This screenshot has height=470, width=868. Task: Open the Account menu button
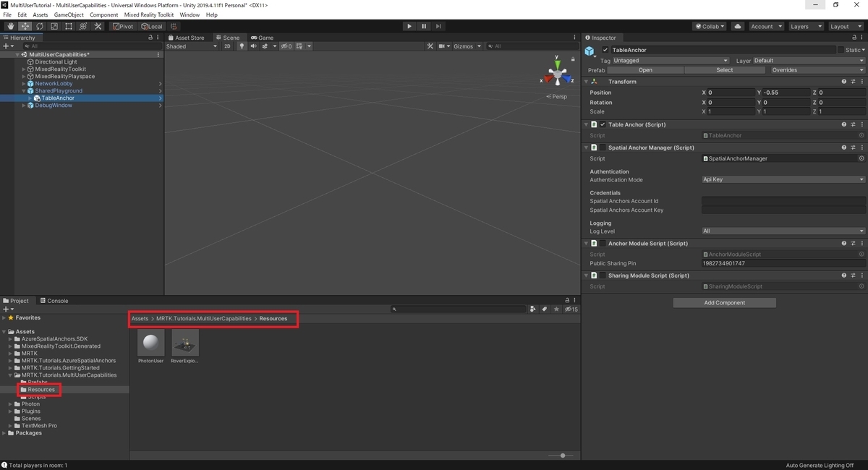click(765, 26)
